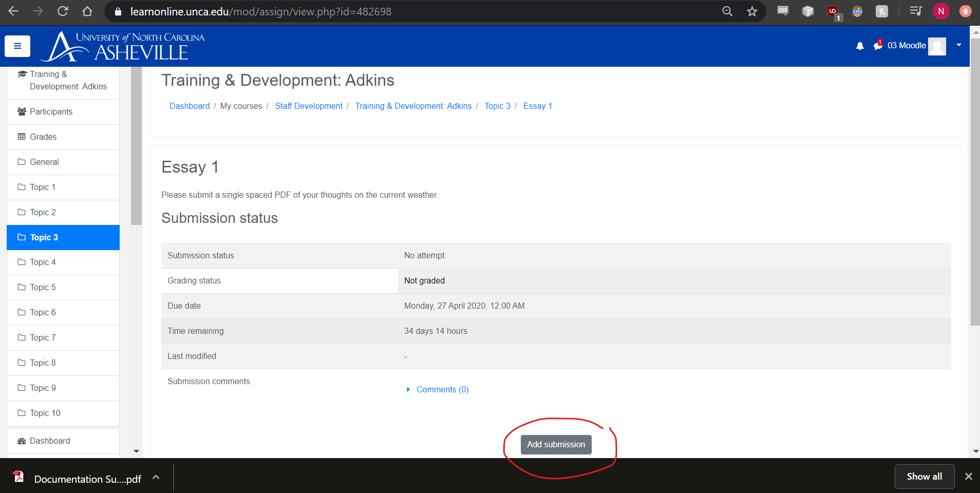Viewport: 980px width, 493px height.
Task: Click the browser reload icon
Action: (x=63, y=11)
